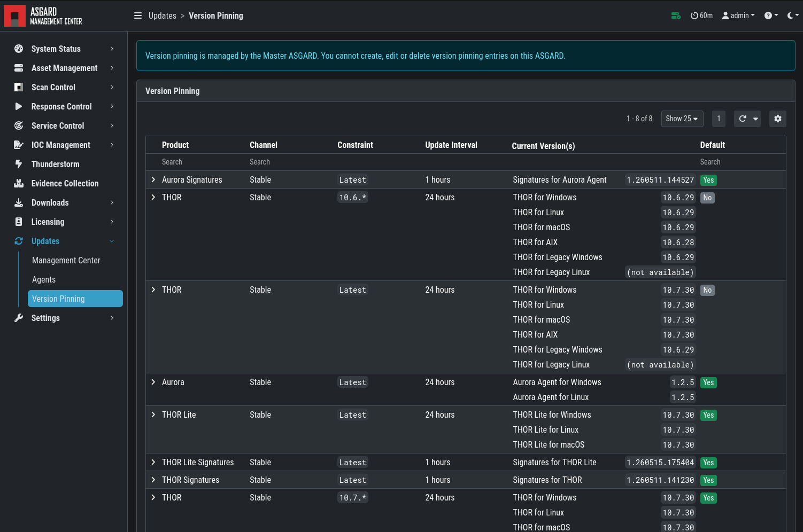Screen dimensions: 803x532
Task: Open the auto-refresh dropdown arrow
Action: (755, 119)
